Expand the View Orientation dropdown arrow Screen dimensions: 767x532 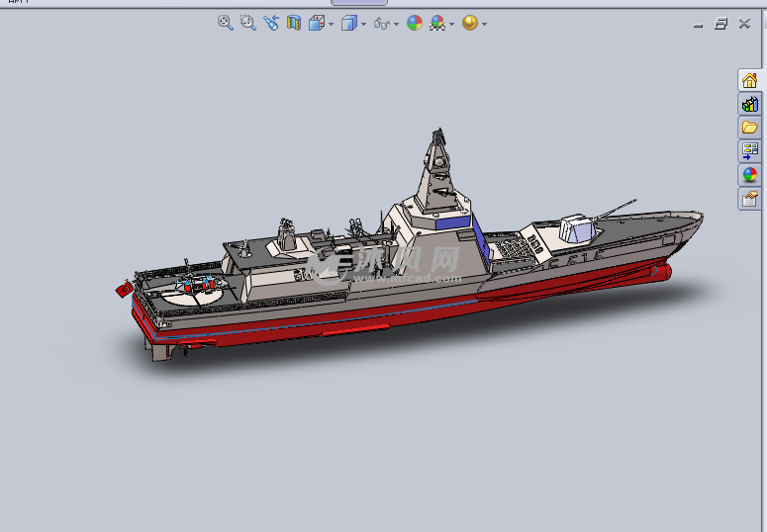tap(332, 24)
